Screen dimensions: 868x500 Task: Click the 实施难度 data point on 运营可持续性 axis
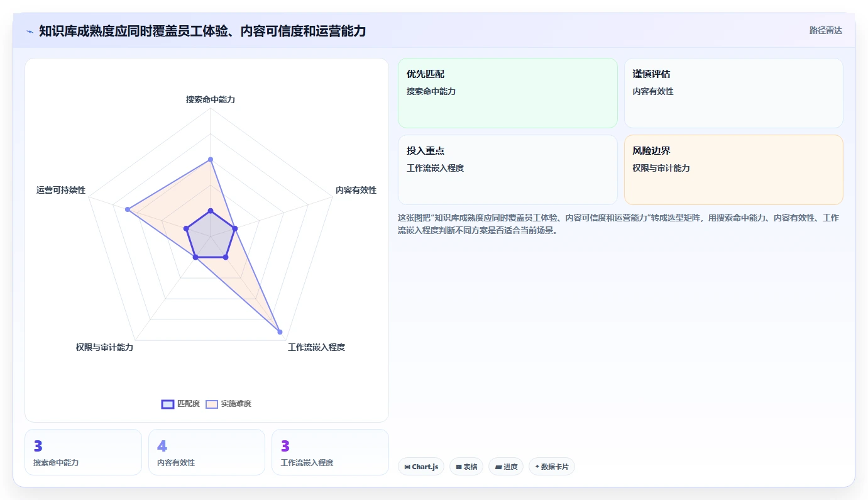128,209
